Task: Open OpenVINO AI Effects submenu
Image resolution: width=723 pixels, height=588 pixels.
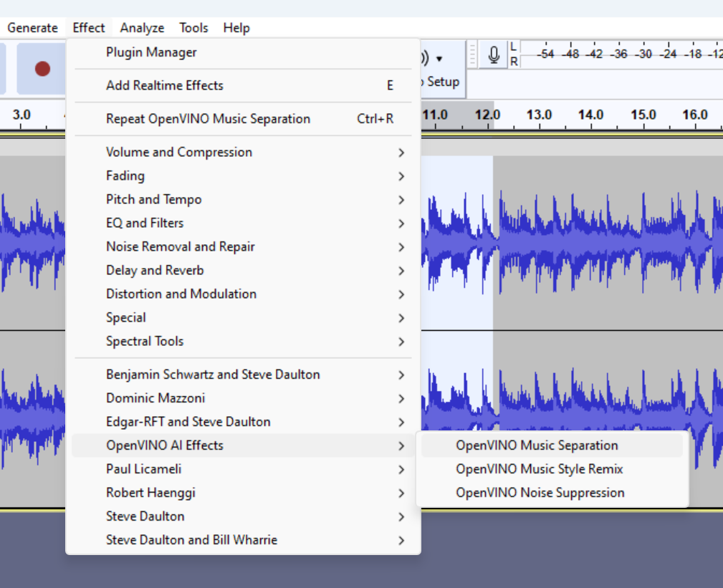Action: pyautogui.click(x=243, y=445)
